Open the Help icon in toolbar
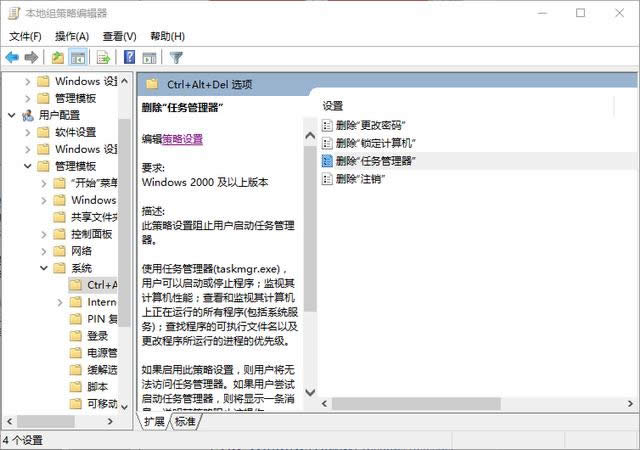This screenshot has height=450, width=640. point(129,58)
